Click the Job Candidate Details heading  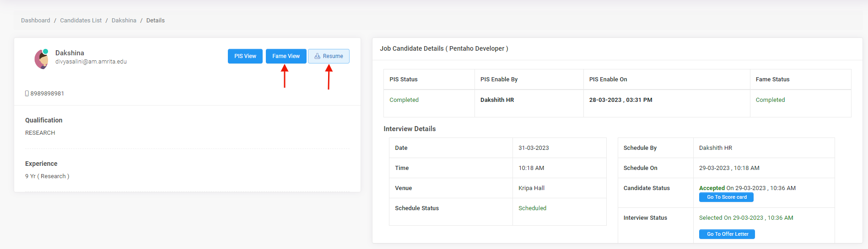[444, 48]
